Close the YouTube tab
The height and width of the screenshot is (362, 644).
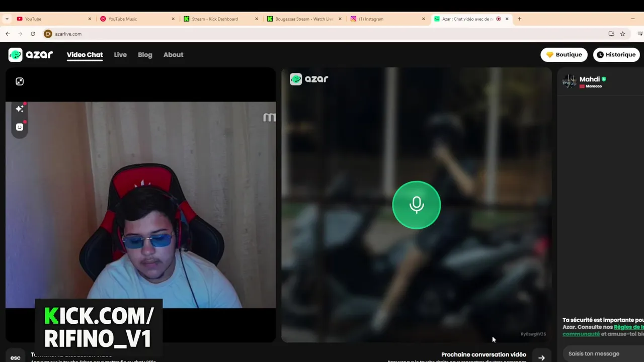coord(90,19)
